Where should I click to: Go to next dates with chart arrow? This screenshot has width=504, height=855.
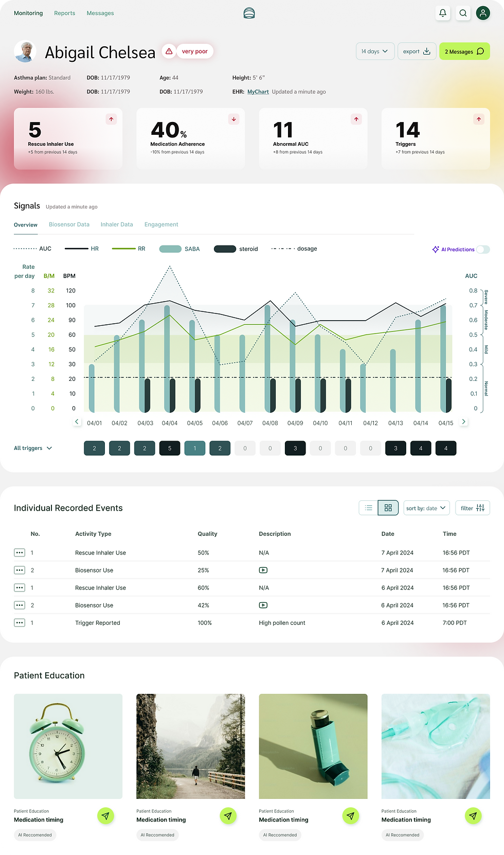click(463, 422)
